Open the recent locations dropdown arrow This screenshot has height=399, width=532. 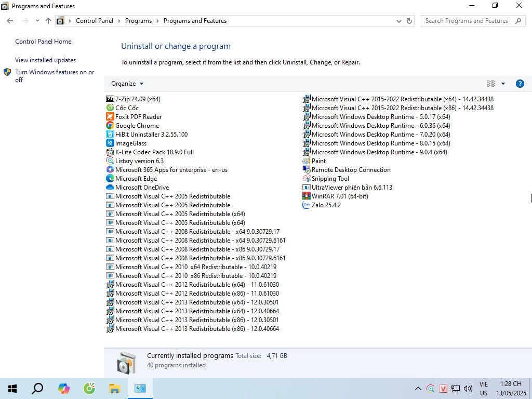[37, 21]
